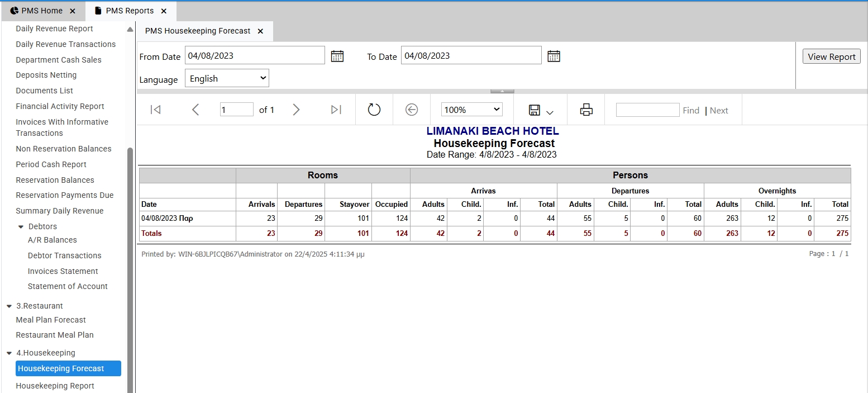Open Meal Plan Forecast report
Screen dimensions: 868x393
[x=51, y=320]
